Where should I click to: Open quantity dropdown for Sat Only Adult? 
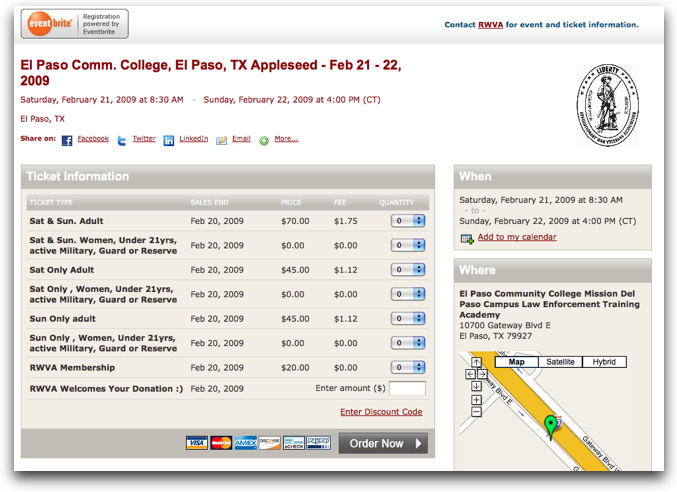click(408, 270)
